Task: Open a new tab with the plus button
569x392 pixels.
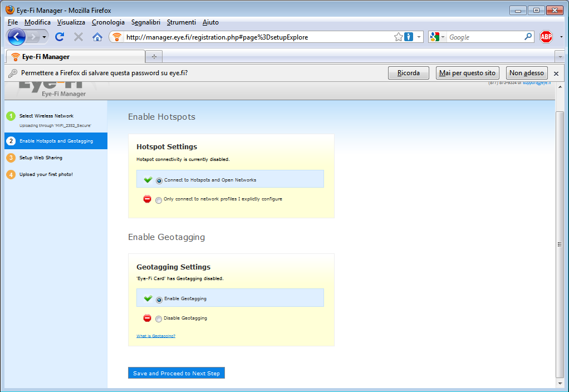Action: pyautogui.click(x=154, y=57)
